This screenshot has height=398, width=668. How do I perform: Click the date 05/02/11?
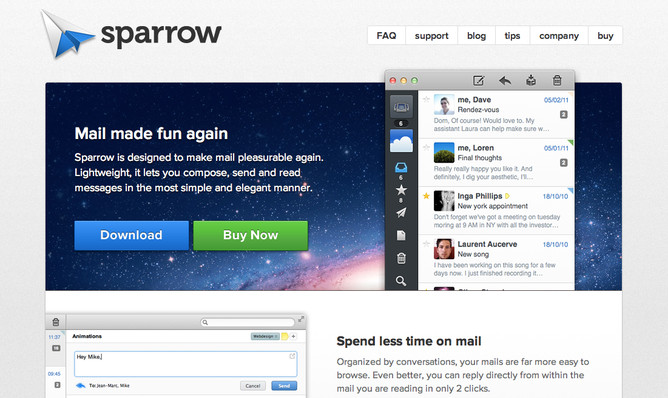(556, 100)
